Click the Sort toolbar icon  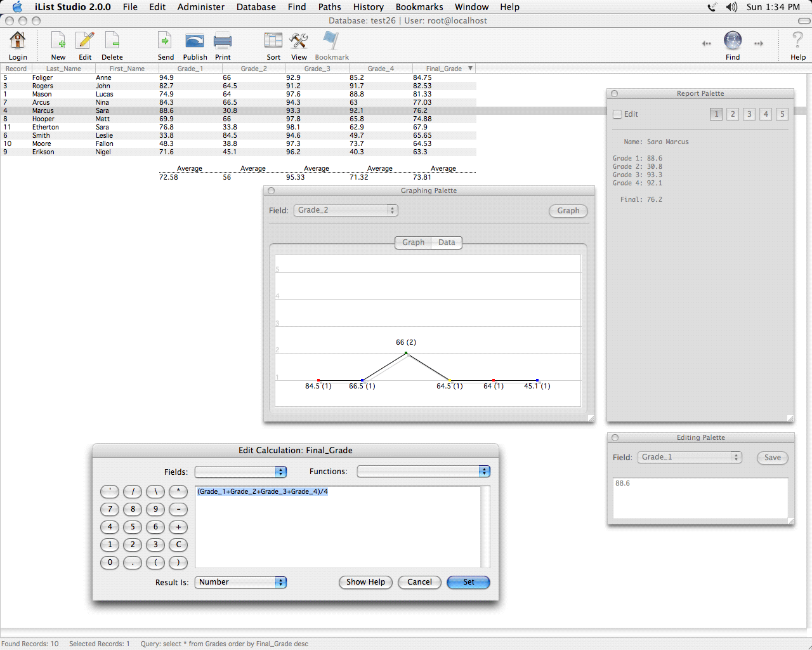pos(273,41)
